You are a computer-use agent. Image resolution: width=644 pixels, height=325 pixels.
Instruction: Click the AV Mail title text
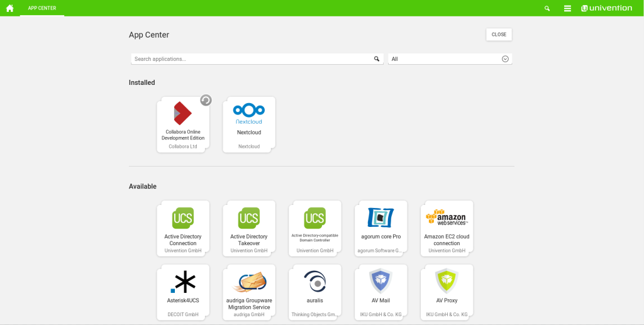click(x=380, y=300)
